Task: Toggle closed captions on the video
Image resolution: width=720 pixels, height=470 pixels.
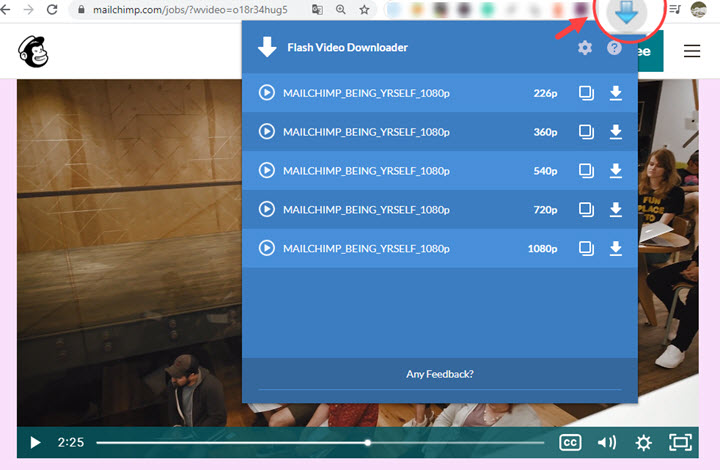Action: [x=570, y=442]
